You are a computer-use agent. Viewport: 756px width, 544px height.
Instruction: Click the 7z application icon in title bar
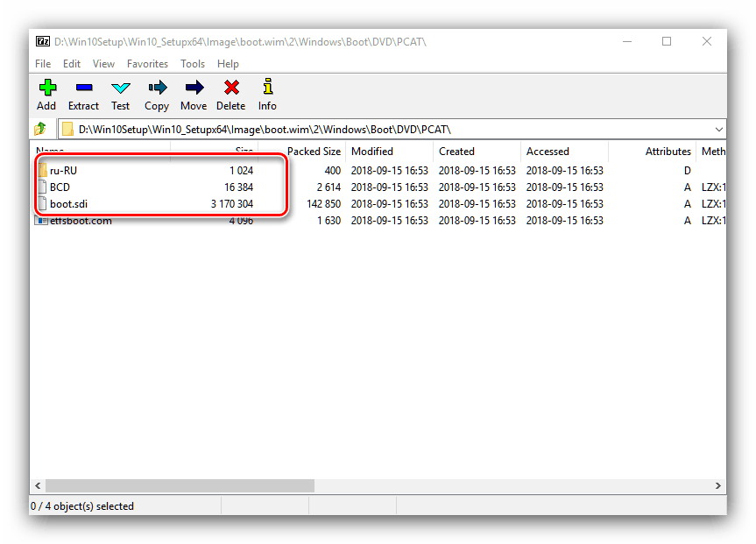[42, 41]
